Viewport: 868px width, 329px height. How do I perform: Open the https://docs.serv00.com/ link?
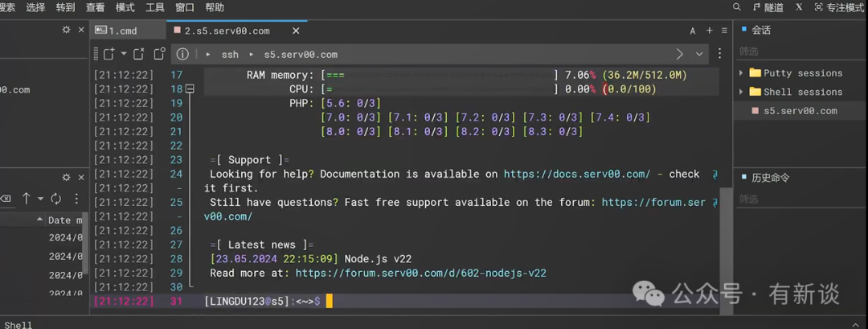[x=577, y=174]
